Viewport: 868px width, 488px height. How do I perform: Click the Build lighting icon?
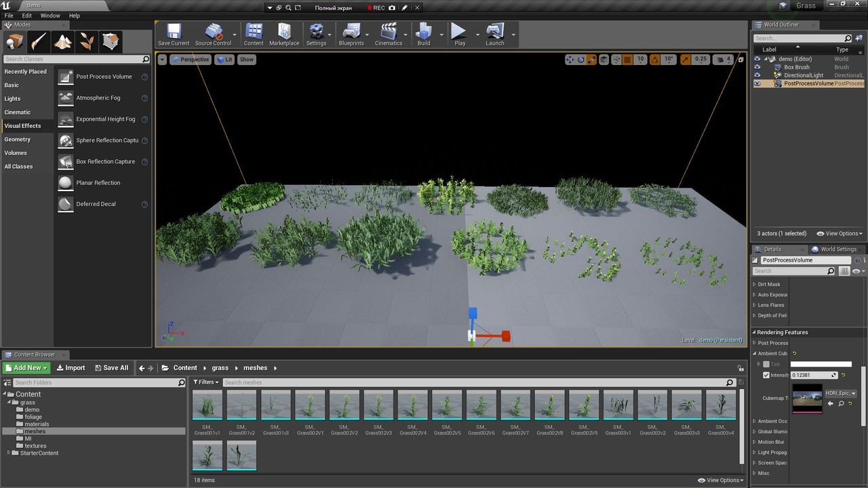tap(424, 34)
